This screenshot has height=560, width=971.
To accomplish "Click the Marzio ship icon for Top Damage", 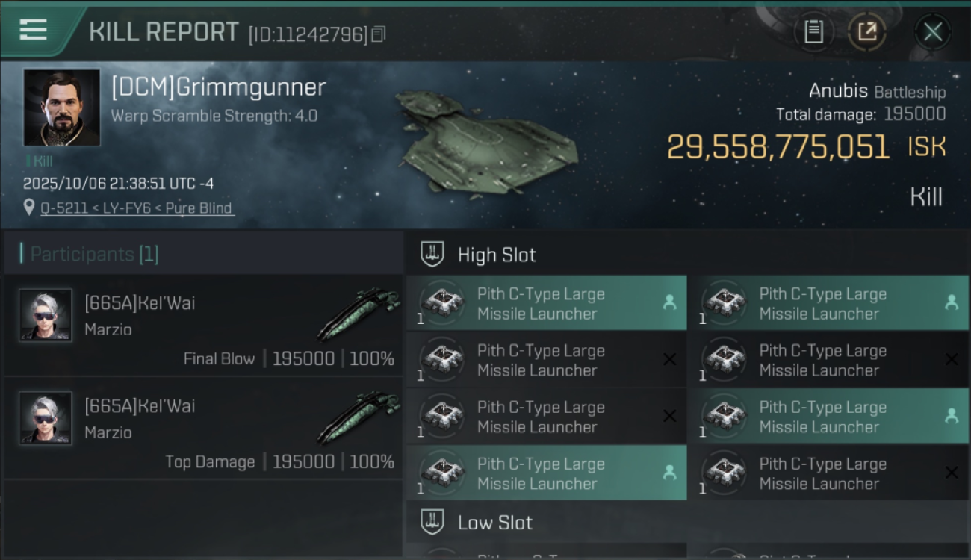I will click(359, 418).
